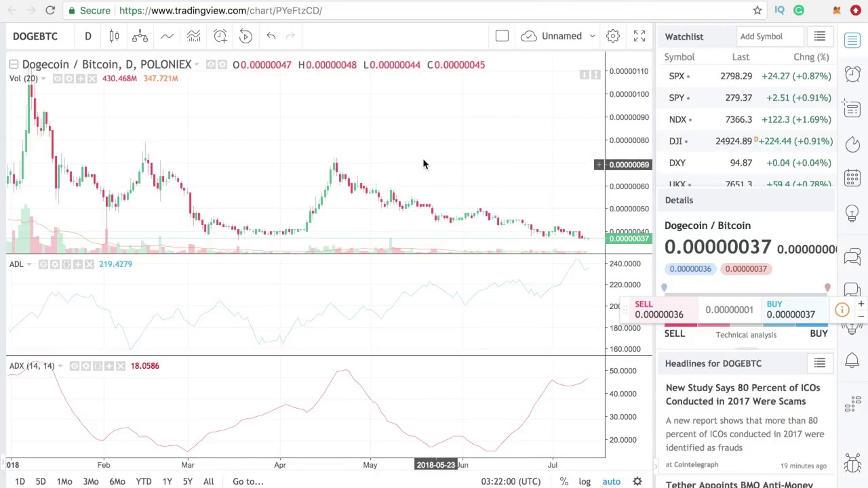The width and height of the screenshot is (868, 488).
Task: Click the Add Symbol input field
Action: (x=770, y=36)
